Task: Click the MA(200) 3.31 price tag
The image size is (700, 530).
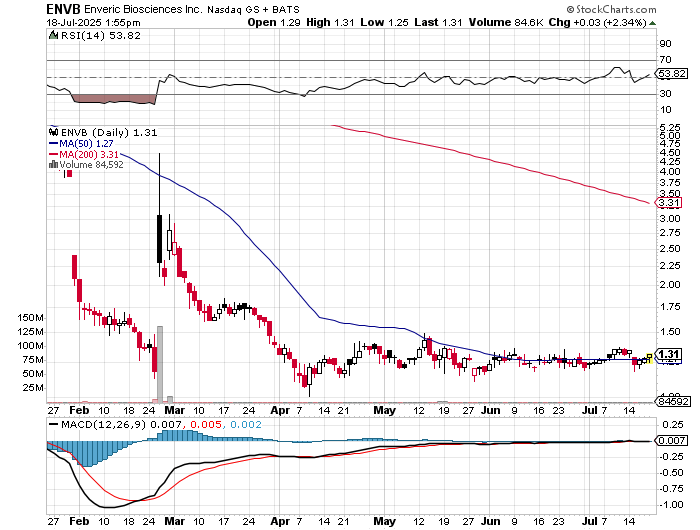Action: (668, 203)
